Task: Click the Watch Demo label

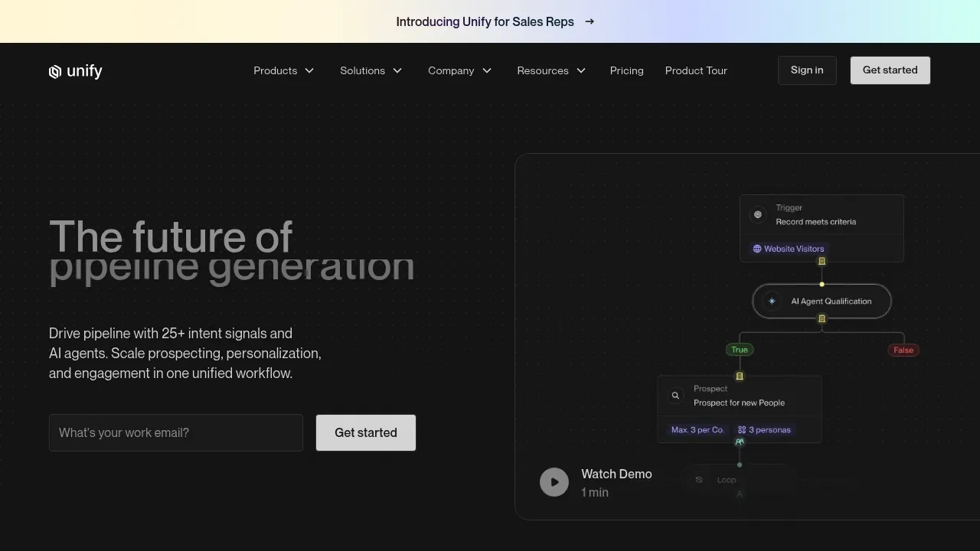Action: (x=616, y=474)
